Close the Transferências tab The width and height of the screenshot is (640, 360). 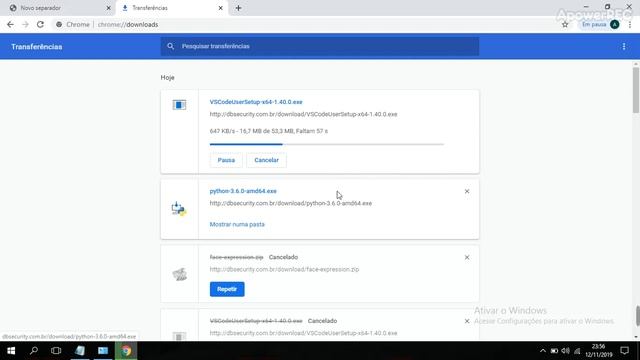[220, 8]
